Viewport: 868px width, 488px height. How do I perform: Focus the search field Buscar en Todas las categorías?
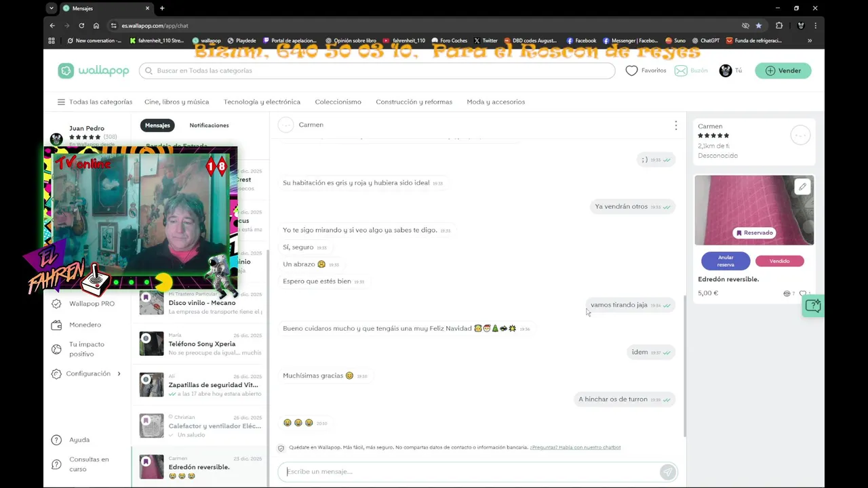[x=377, y=70]
